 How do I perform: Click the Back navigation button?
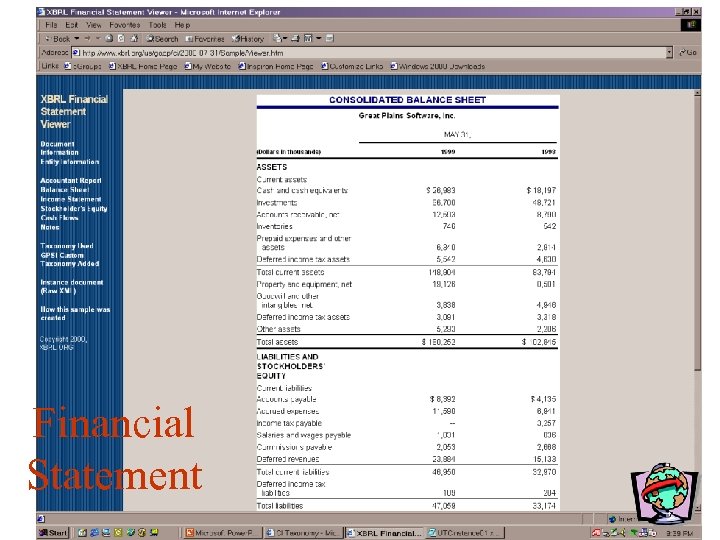pyautogui.click(x=57, y=39)
